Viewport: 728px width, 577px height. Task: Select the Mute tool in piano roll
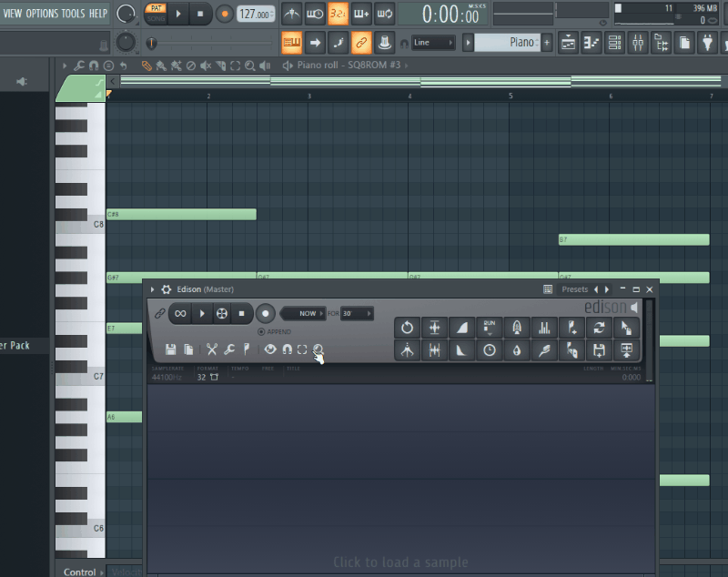click(206, 66)
